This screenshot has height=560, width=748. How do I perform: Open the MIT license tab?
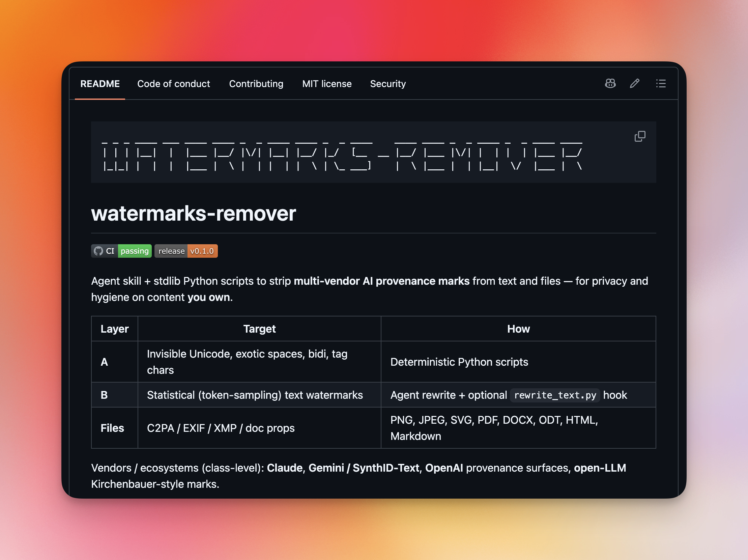pos(327,84)
